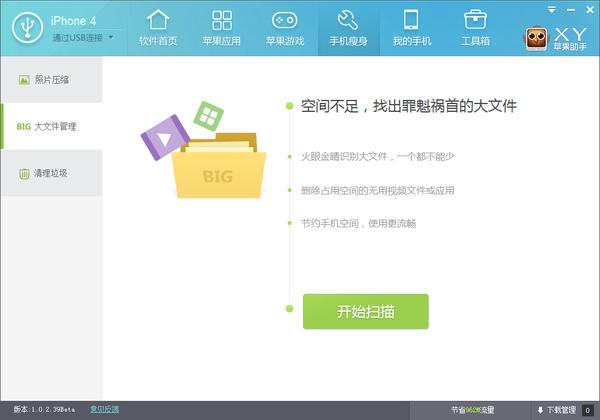
Task: Click the version 1.0.2.39Beta text
Action: click(44, 410)
